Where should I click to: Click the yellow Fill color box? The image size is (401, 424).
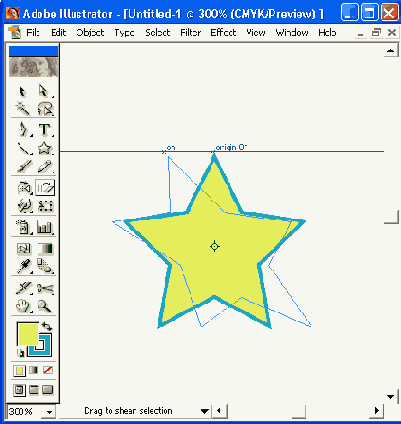pos(28,334)
